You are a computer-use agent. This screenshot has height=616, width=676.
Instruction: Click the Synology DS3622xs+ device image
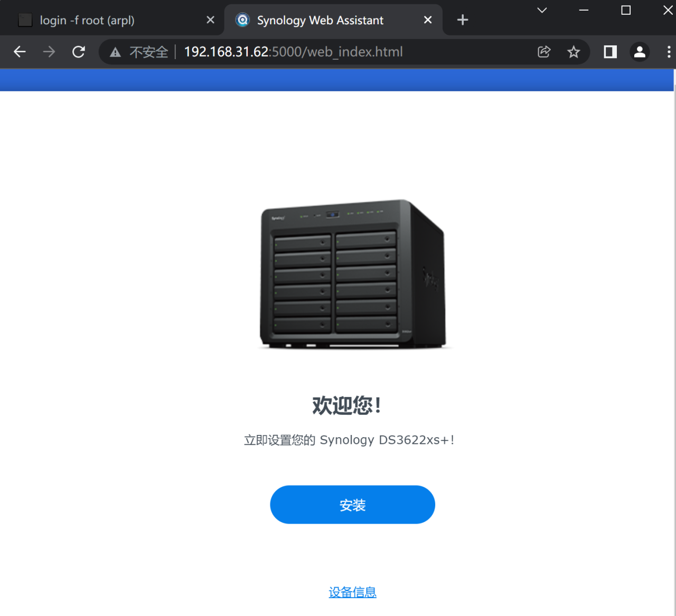point(353,274)
